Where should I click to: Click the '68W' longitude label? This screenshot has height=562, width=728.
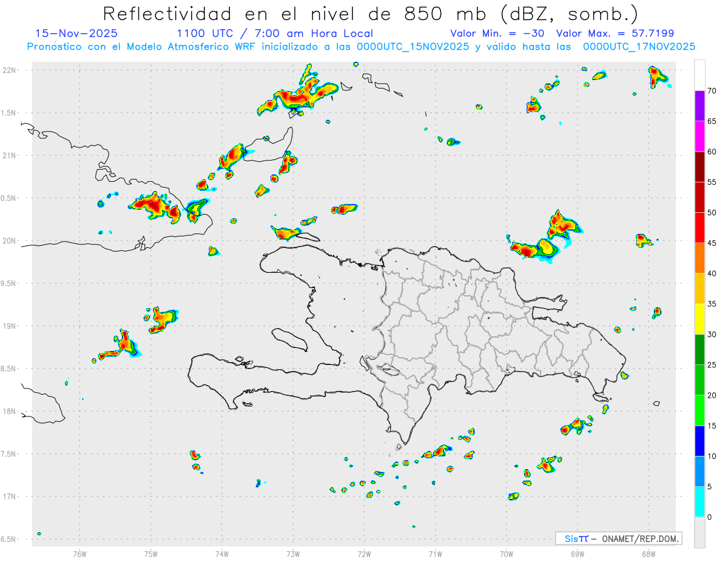(x=649, y=554)
